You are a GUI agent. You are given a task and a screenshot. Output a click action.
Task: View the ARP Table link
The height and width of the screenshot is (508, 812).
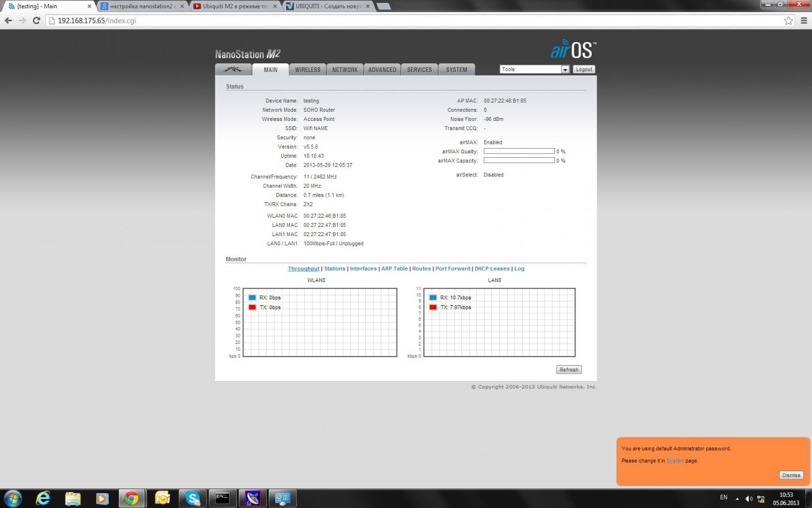(394, 268)
